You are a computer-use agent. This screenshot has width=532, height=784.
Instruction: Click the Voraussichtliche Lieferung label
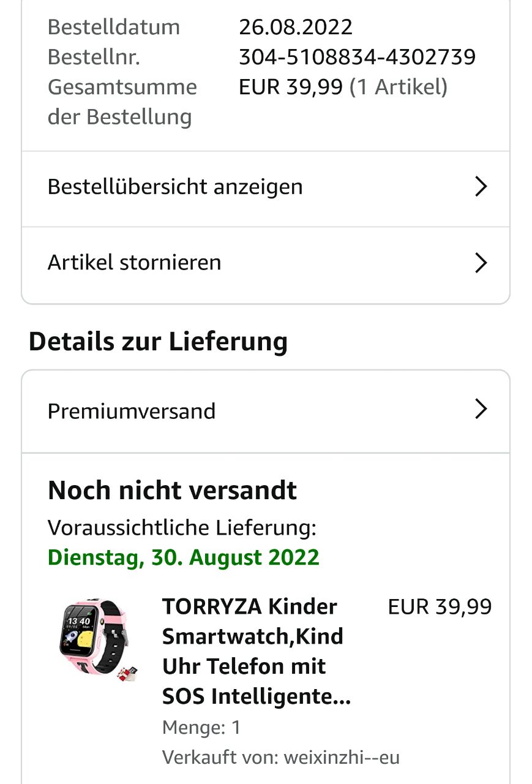pos(182,527)
